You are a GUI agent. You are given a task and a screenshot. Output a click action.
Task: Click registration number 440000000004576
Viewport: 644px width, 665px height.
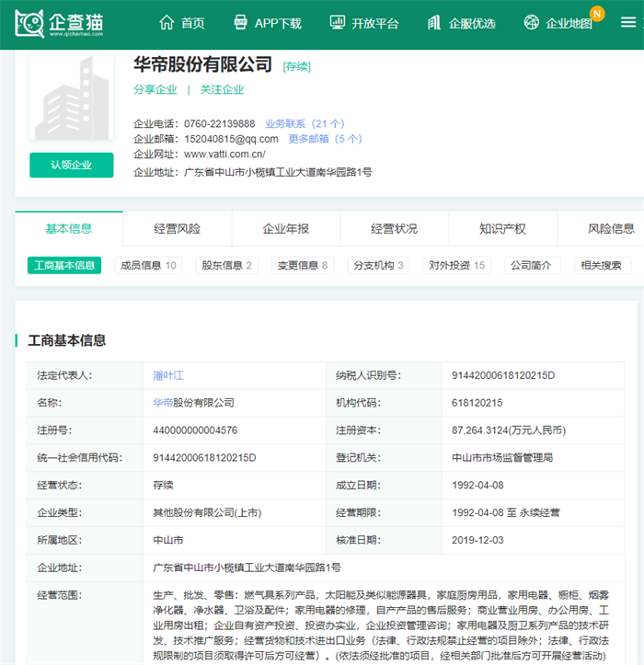click(x=195, y=430)
